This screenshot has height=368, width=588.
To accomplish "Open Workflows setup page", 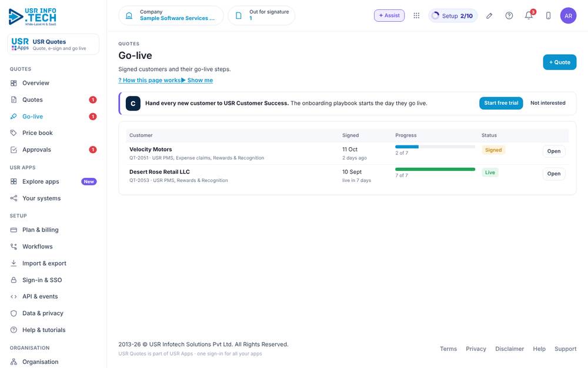I will (x=54, y=246).
